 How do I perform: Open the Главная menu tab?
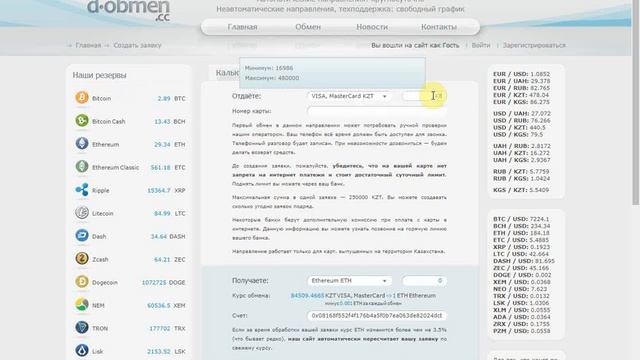(242, 27)
